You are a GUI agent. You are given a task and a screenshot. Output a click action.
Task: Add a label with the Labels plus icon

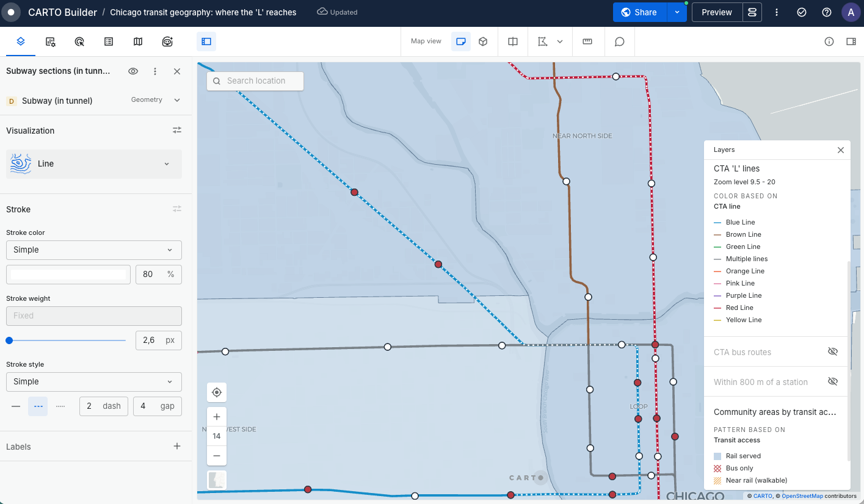(x=177, y=447)
